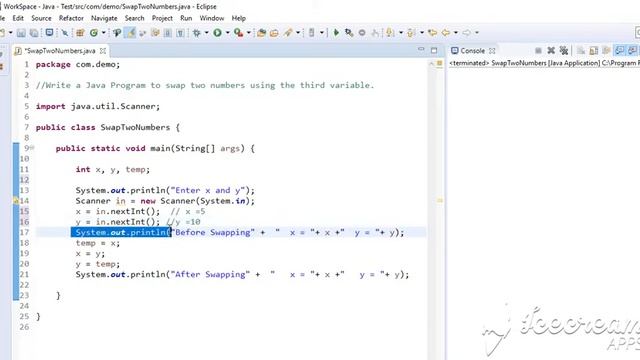The height and width of the screenshot is (360, 640).
Task: Collapse the main method fold on line 9
Action: 32,148
